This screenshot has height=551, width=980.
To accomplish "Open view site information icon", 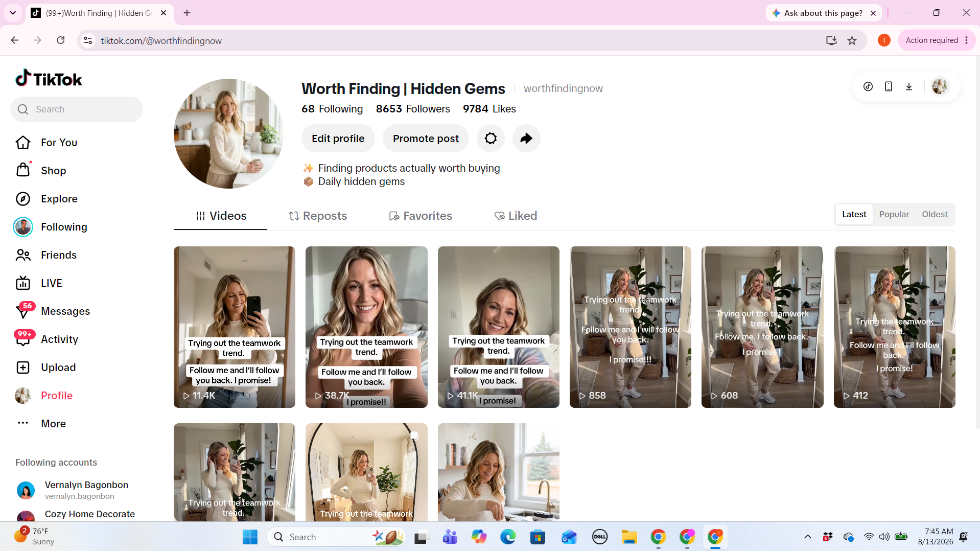I will (88, 40).
